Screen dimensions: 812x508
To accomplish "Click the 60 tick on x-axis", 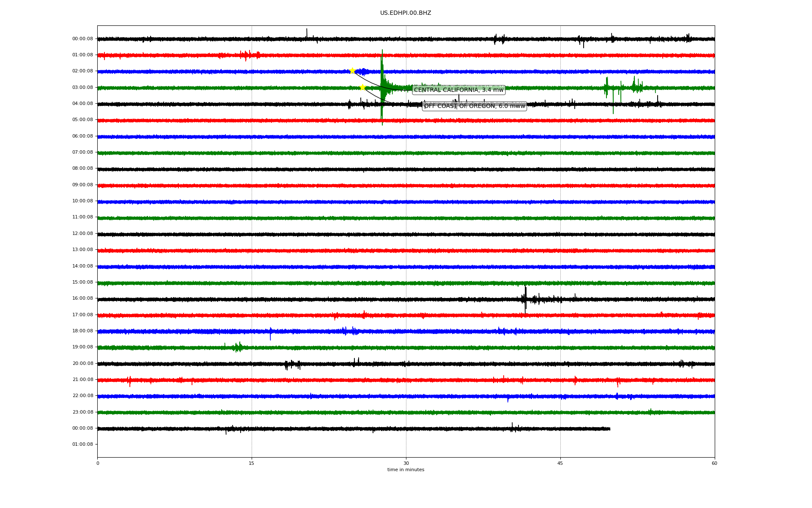I will (714, 463).
